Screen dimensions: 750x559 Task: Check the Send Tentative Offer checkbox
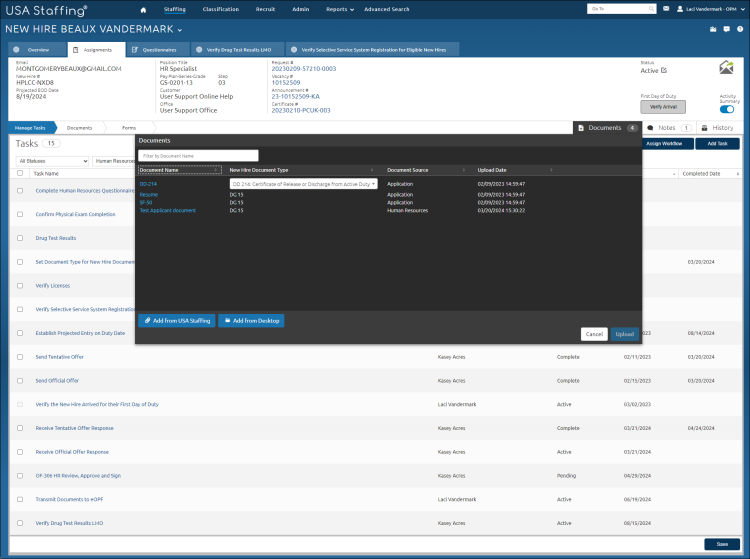(x=20, y=357)
